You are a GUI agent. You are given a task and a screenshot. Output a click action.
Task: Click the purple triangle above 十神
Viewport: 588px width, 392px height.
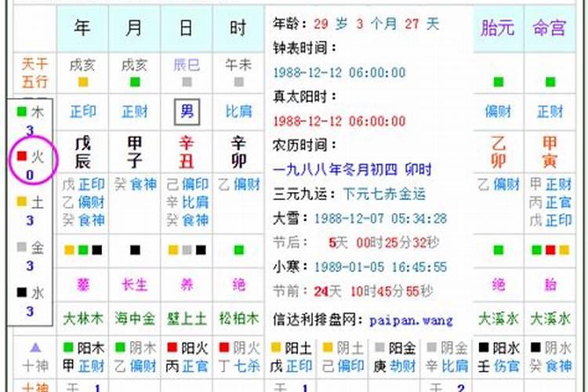coord(35,348)
